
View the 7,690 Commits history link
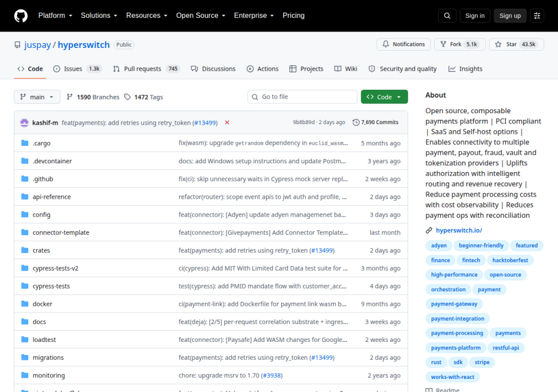click(x=375, y=122)
